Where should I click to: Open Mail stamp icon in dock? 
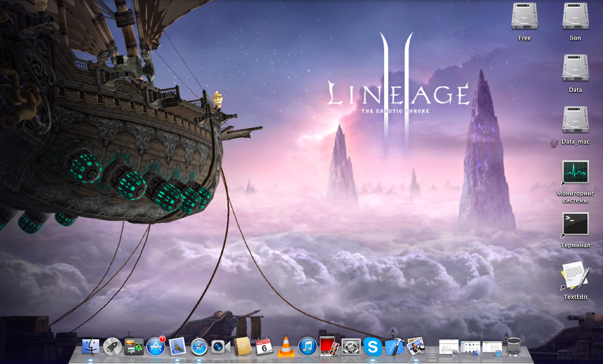click(177, 346)
